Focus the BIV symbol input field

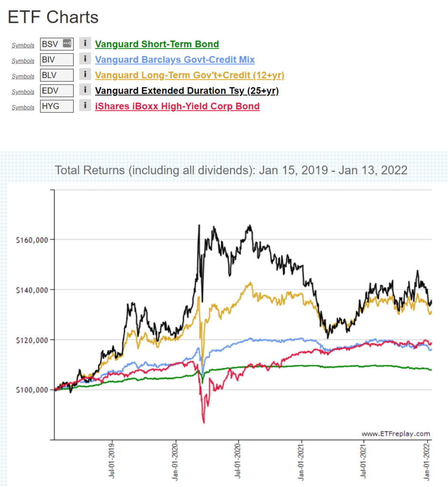click(x=57, y=59)
